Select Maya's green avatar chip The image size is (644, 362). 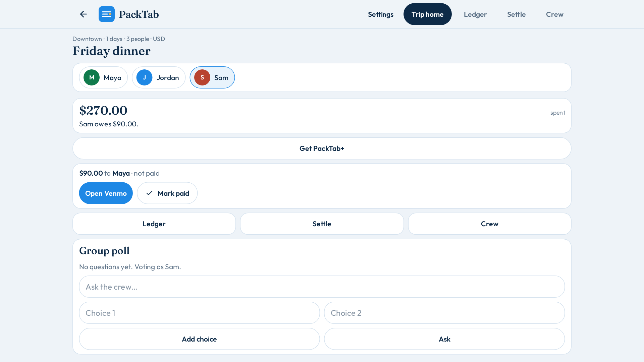pos(103,77)
